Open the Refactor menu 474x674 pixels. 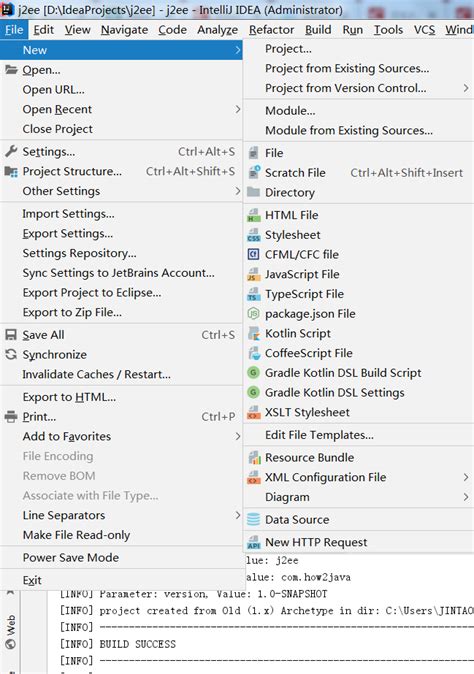(271, 30)
